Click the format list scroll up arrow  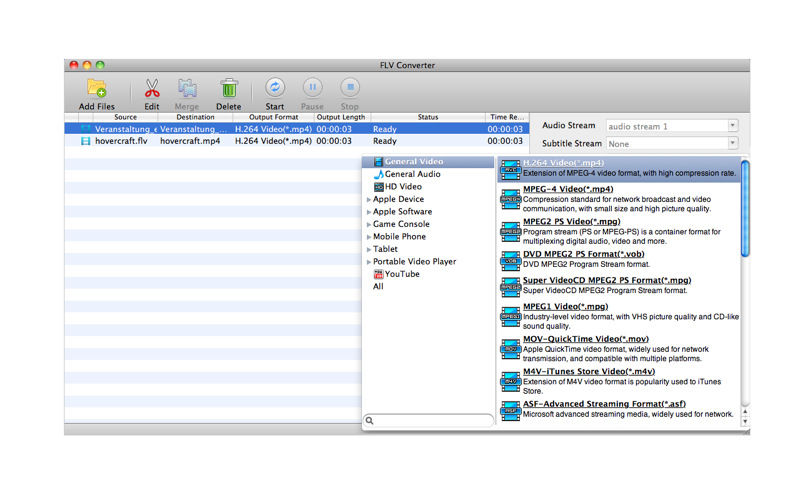tap(745, 412)
